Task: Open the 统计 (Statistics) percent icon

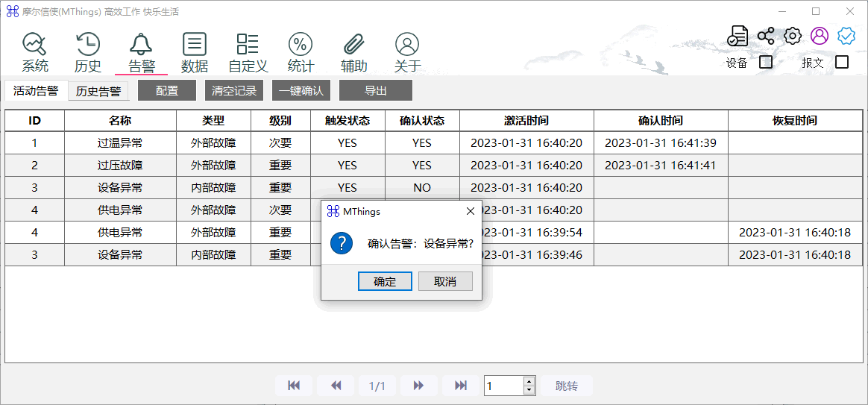Action: tap(301, 45)
